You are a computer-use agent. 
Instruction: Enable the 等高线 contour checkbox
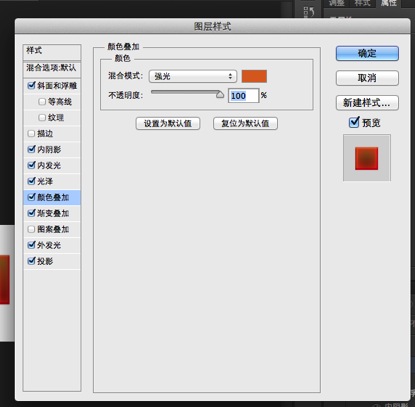coord(42,102)
